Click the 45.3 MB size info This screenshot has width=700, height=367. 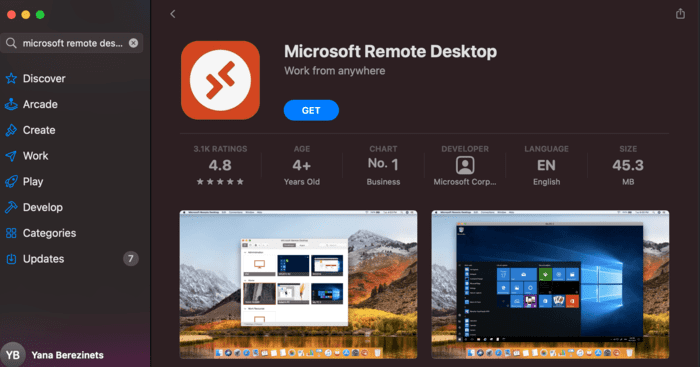point(628,166)
